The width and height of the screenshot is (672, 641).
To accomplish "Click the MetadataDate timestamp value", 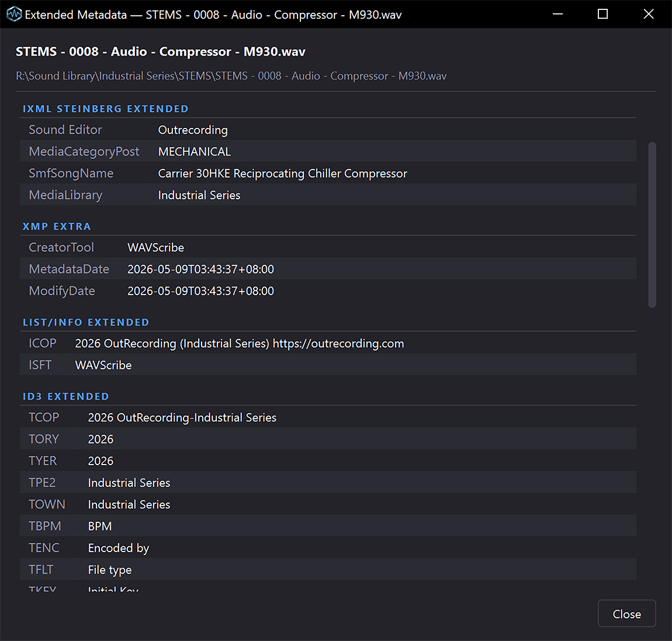I will pyautogui.click(x=200, y=269).
